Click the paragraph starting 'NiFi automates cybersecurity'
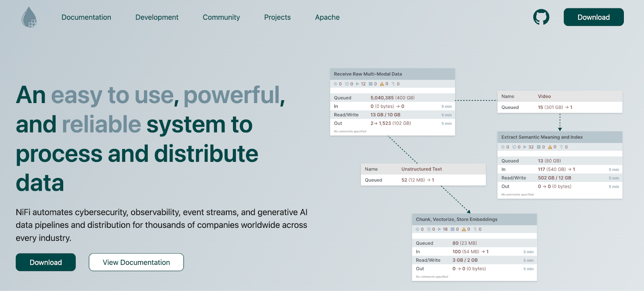This screenshot has width=644, height=291. click(161, 225)
